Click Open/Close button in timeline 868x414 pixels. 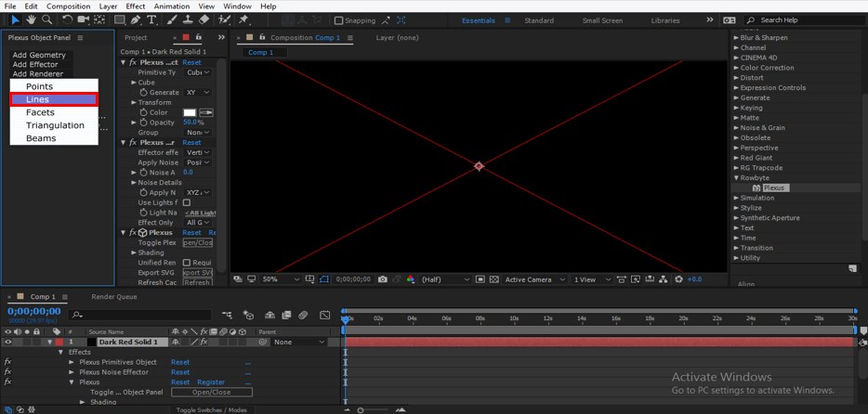(x=212, y=392)
